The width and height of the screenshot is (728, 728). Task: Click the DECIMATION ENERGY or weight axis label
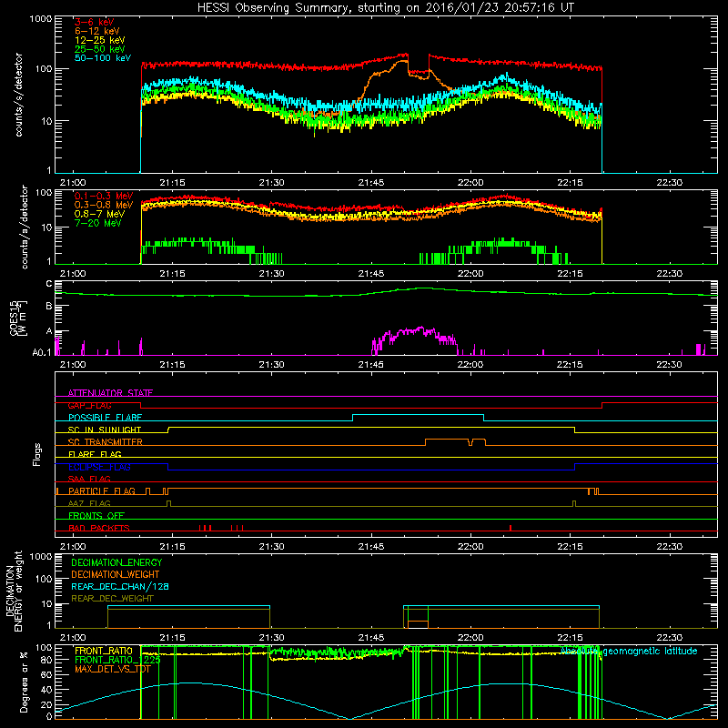(x=15, y=591)
